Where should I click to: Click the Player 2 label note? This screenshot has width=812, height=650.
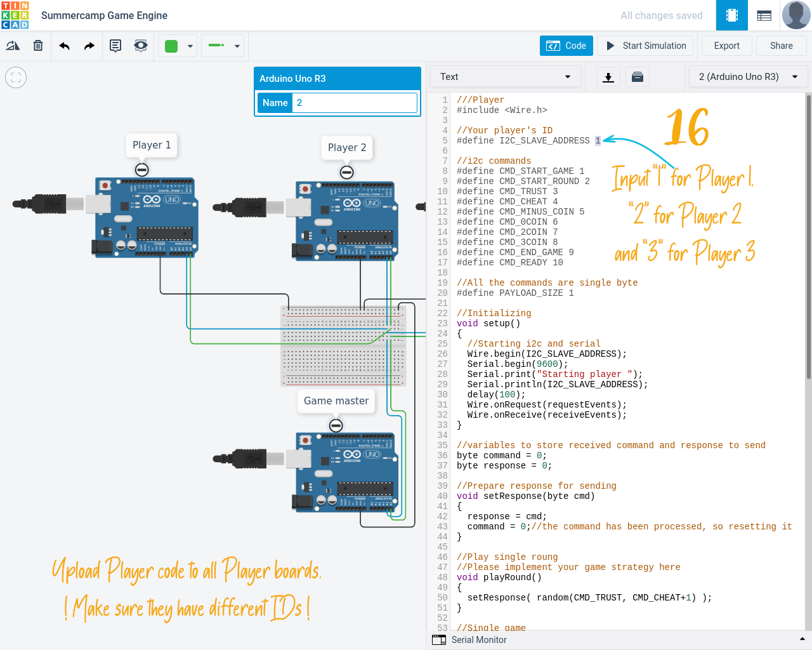coord(347,147)
